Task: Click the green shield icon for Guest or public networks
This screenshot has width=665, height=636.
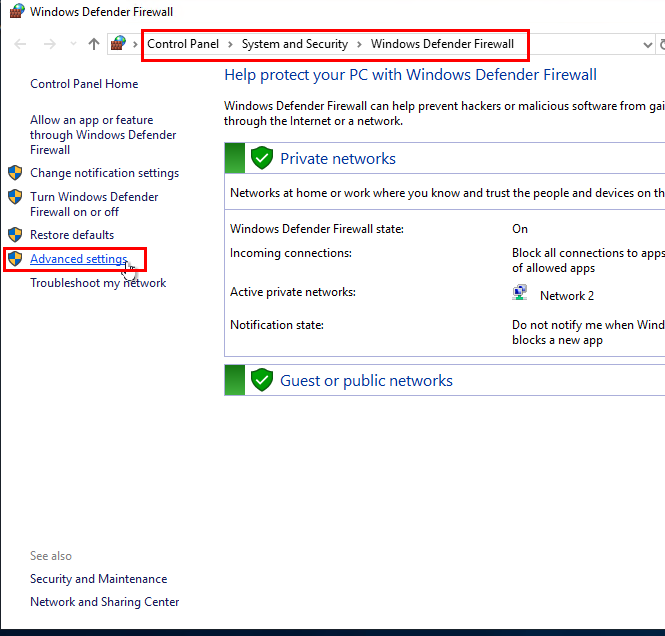Action: point(262,380)
